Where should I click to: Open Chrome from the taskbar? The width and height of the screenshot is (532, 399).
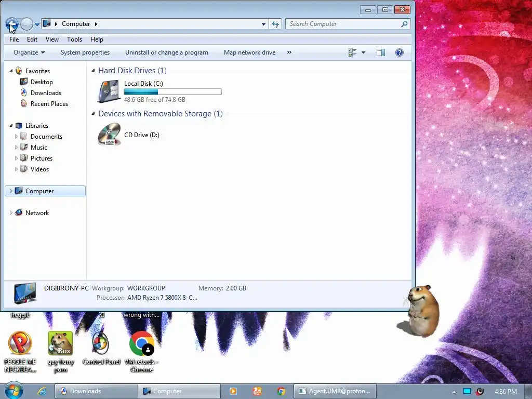coord(281,391)
